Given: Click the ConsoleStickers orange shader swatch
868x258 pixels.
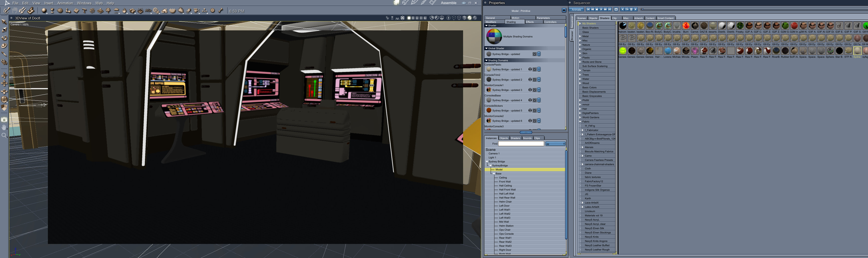Looking at the screenshot, I should (489, 111).
